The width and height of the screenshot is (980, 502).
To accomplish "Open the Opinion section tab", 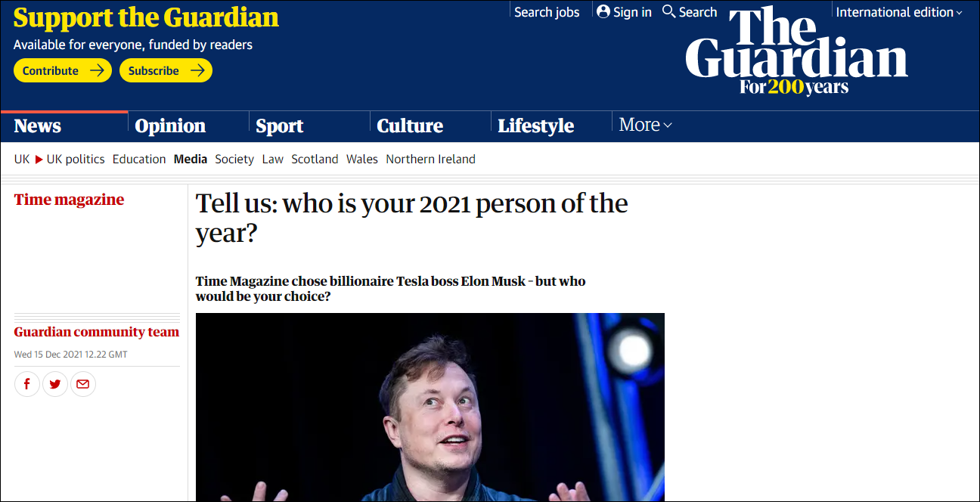I will [170, 126].
